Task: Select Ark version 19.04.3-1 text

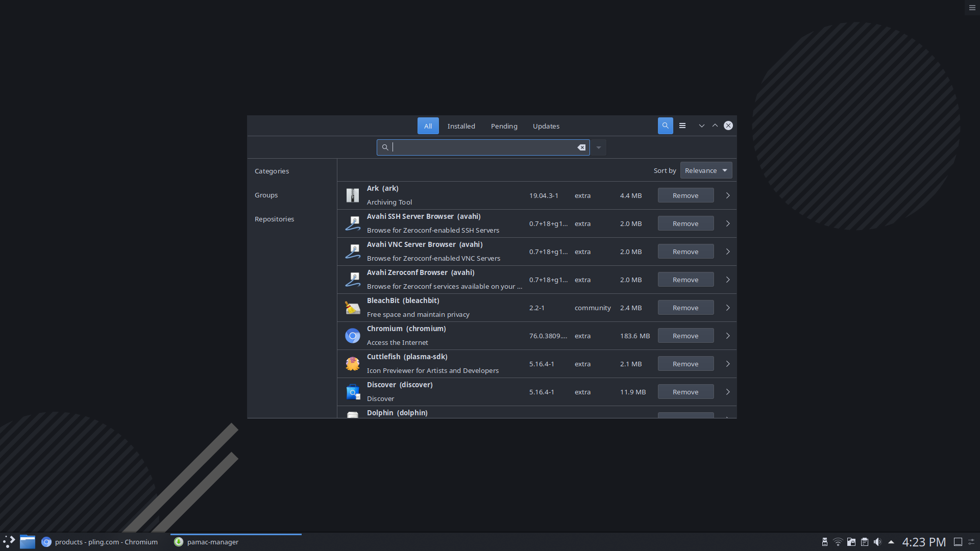Action: coord(544,195)
